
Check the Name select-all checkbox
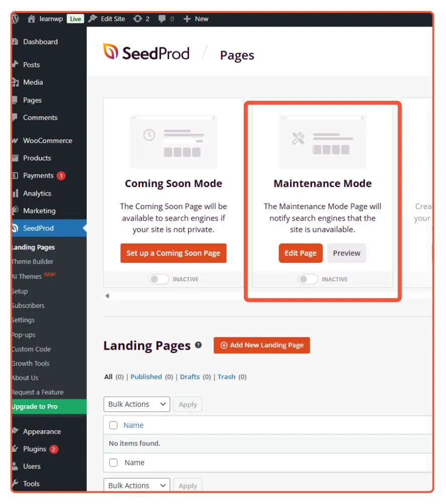click(113, 425)
